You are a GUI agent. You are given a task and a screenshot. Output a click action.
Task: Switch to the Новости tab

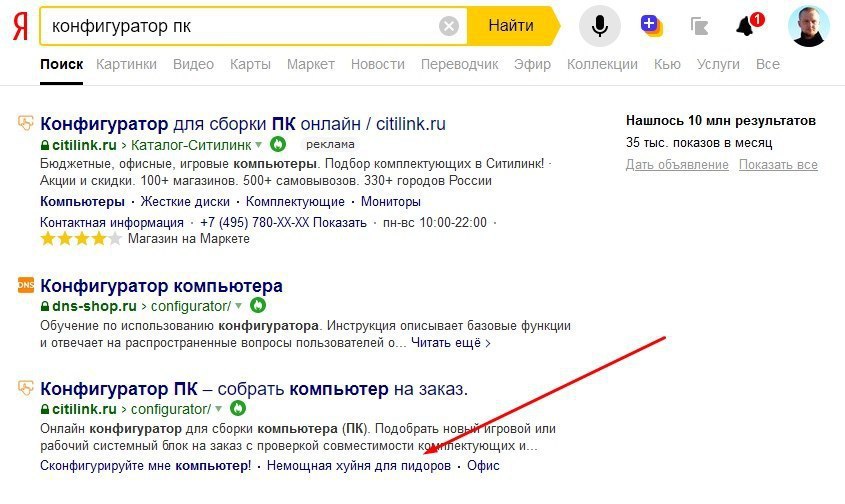pos(377,64)
